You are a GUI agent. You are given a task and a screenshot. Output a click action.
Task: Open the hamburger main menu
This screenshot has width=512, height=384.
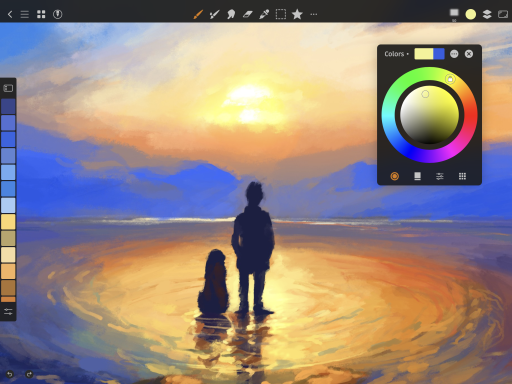[x=25, y=14]
